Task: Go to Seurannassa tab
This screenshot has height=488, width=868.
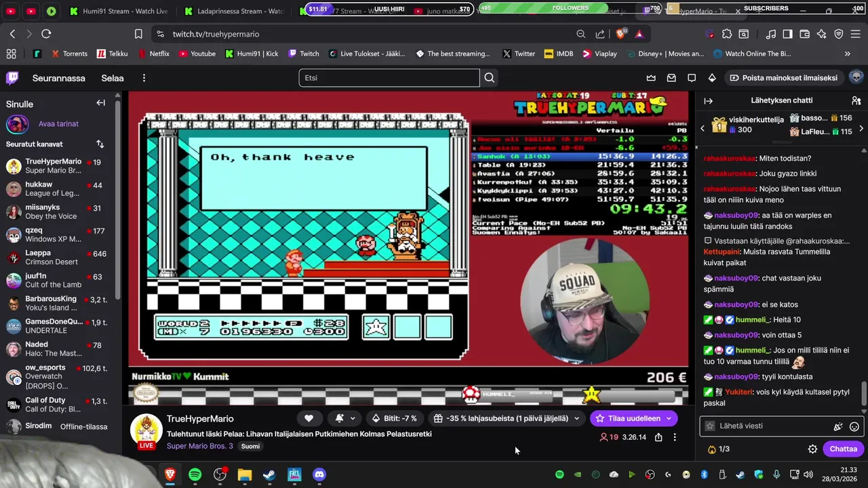Action: 59,78
